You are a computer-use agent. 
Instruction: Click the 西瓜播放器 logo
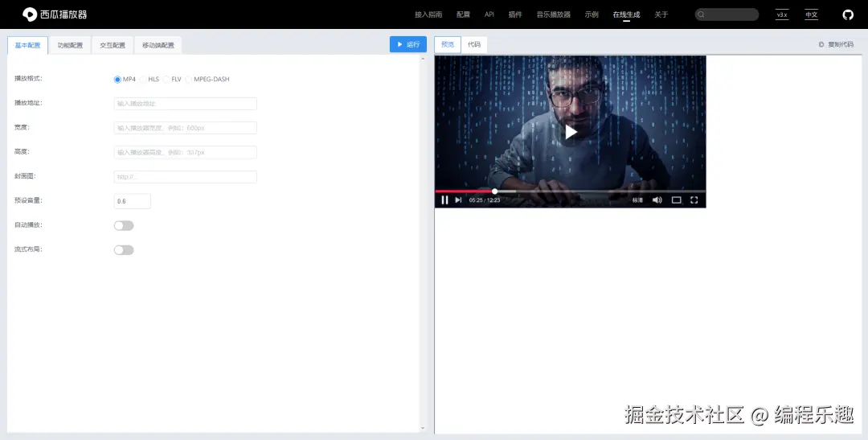tap(55, 14)
